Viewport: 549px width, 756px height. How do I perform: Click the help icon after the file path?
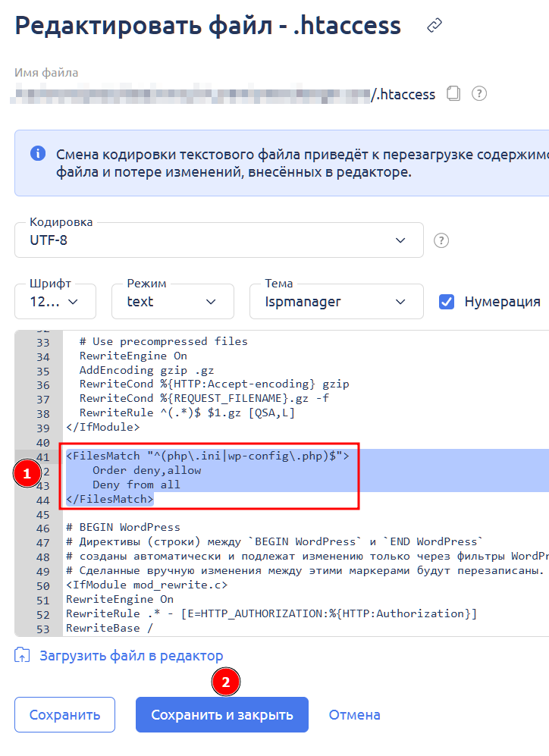coord(478,94)
